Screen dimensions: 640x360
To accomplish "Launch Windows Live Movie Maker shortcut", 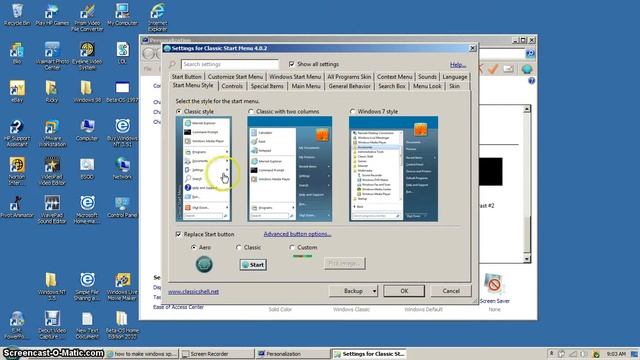I will tap(122, 287).
